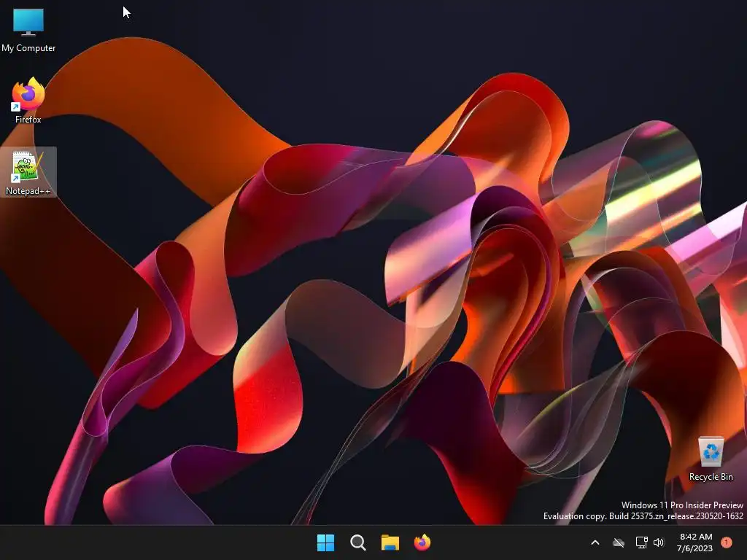Select the My Computer desktop icon
The width and height of the screenshot is (747, 560).
pos(28,30)
